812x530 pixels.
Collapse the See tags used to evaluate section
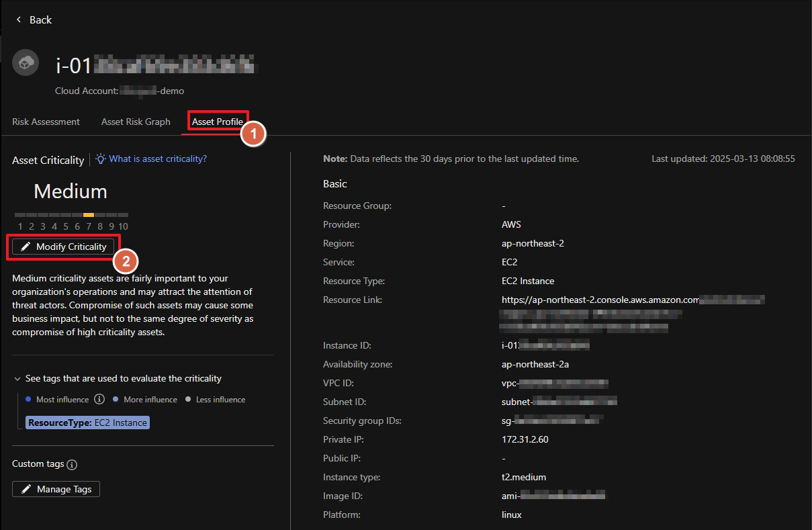[17, 379]
